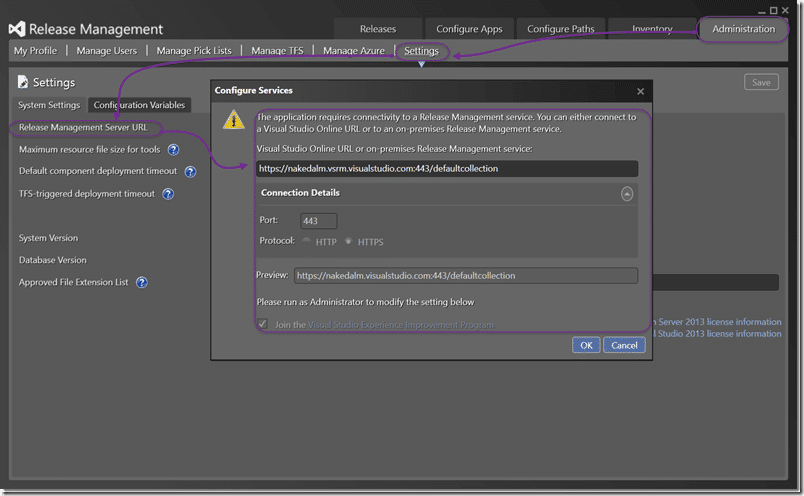804x496 pixels.
Task: Click the Settings page document icon
Action: click(x=23, y=82)
